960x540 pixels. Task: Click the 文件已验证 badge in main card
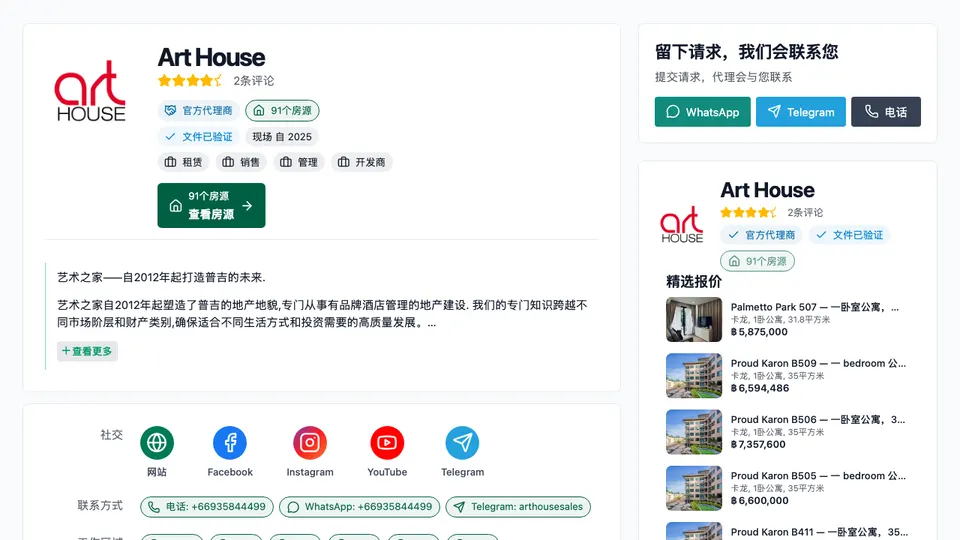198,137
